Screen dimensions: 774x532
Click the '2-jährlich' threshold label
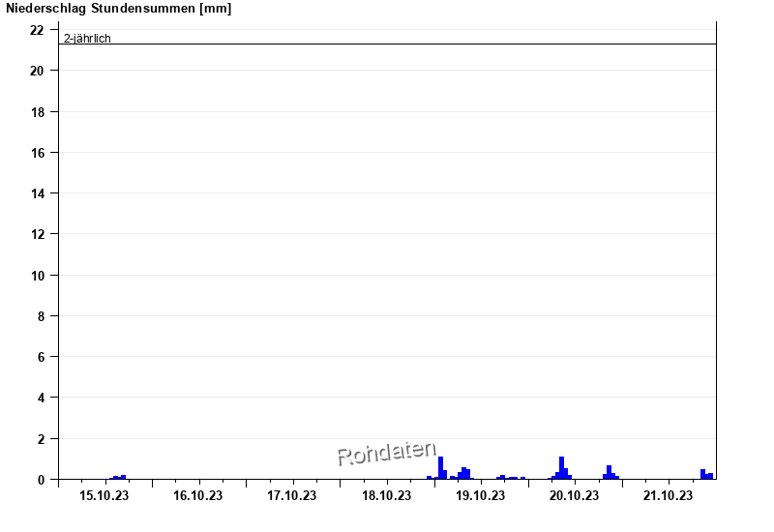[x=87, y=39]
